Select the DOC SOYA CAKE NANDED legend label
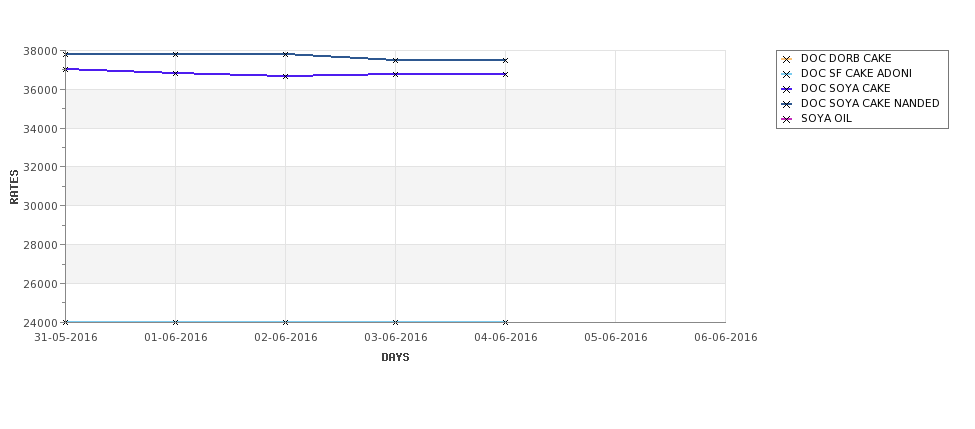The image size is (975, 429). [870, 103]
